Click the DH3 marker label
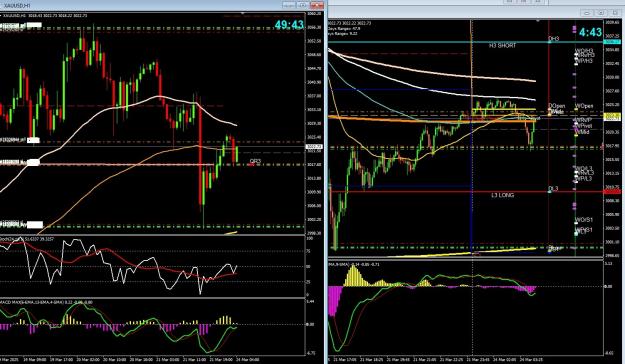 (554, 39)
